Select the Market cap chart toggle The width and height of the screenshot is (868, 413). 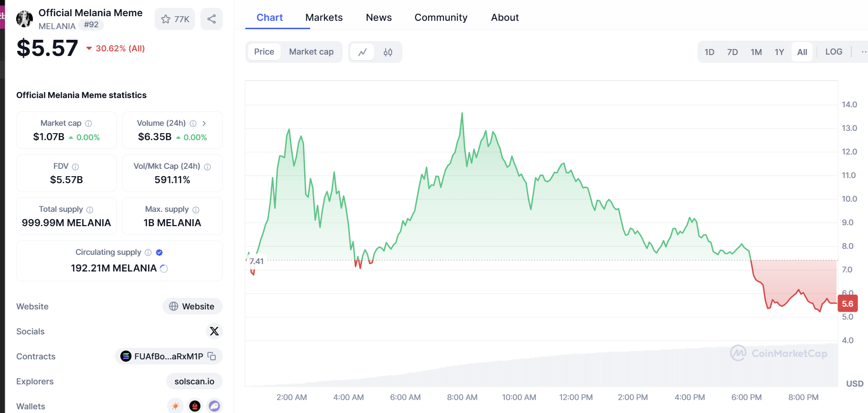(x=311, y=52)
